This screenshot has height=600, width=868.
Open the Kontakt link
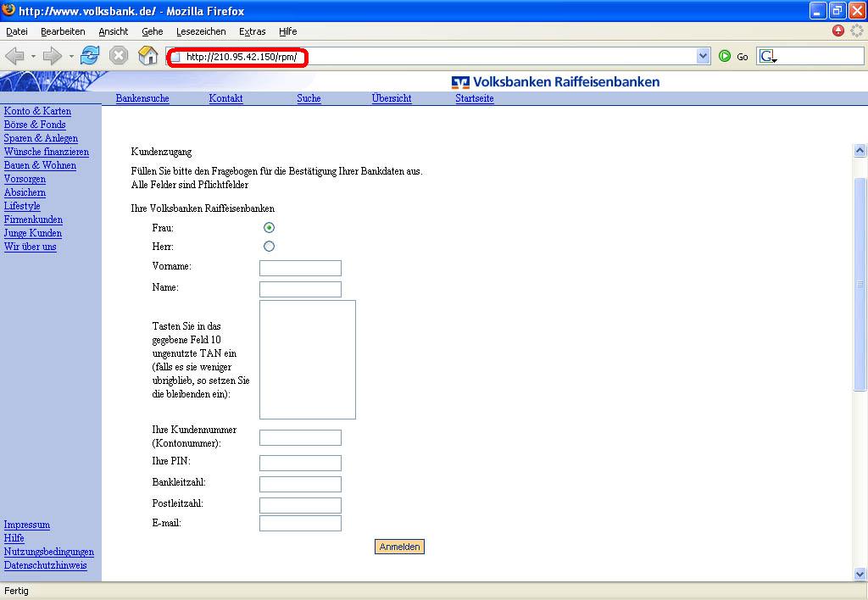(225, 98)
